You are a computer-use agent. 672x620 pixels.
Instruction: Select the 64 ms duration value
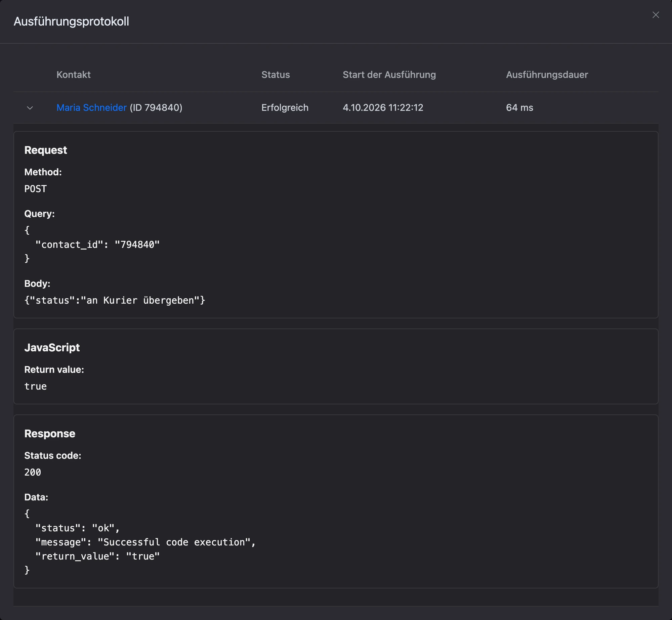point(519,107)
